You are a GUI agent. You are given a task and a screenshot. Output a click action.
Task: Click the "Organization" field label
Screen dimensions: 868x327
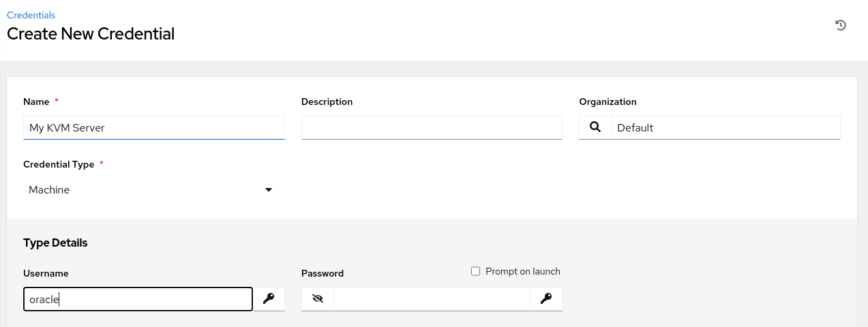(x=608, y=102)
